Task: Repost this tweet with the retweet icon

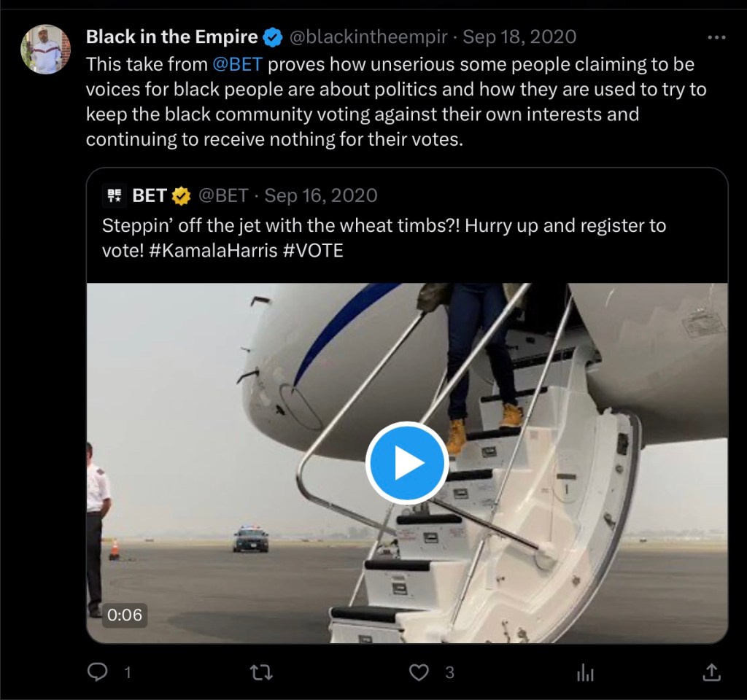Action: coord(258,672)
